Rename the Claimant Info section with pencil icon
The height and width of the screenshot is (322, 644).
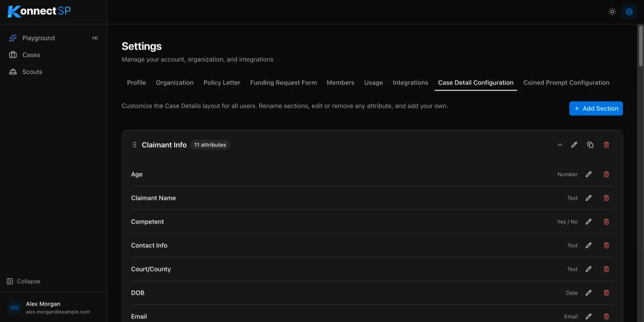(574, 145)
